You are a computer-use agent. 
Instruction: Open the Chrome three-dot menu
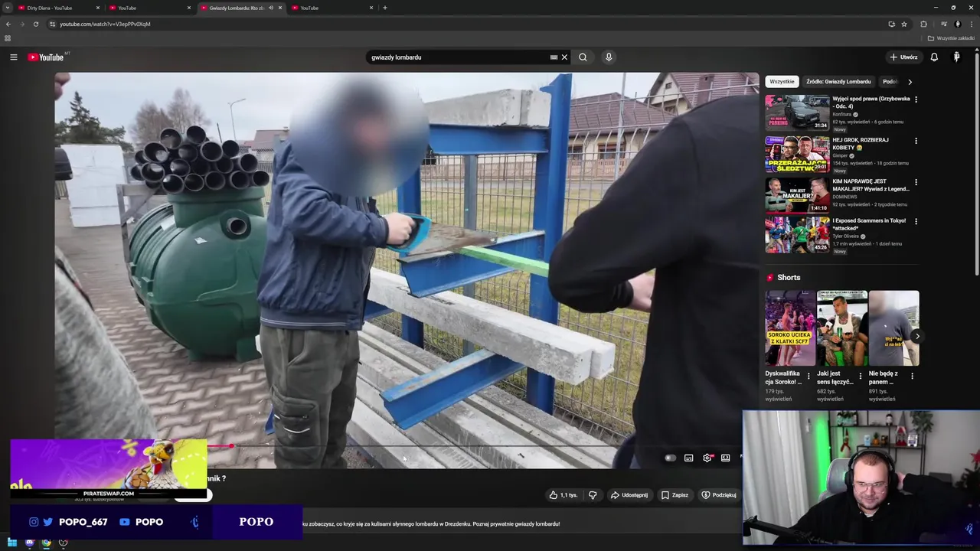click(x=972, y=24)
